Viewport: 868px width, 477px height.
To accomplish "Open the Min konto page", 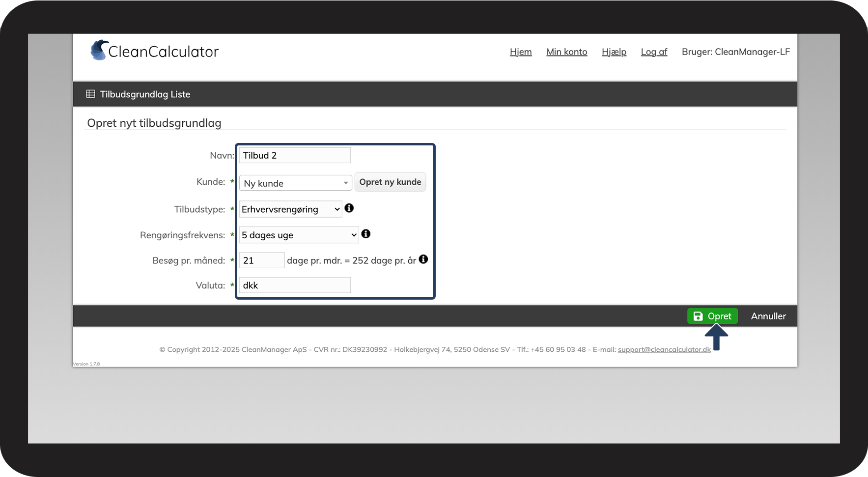I will point(566,52).
